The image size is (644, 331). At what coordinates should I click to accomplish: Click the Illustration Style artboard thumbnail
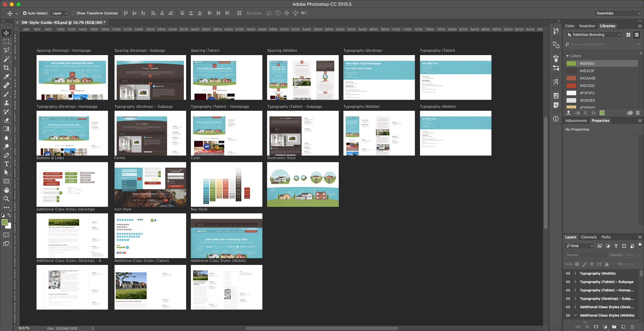[x=303, y=184]
